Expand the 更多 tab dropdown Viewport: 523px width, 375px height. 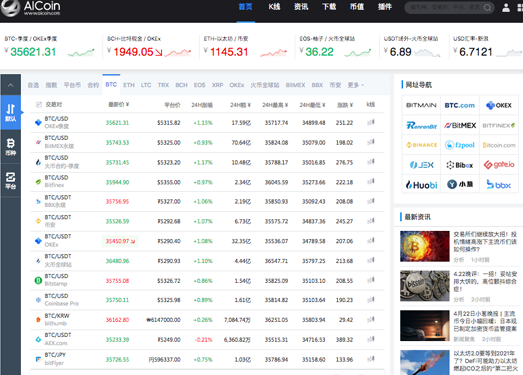(355, 85)
